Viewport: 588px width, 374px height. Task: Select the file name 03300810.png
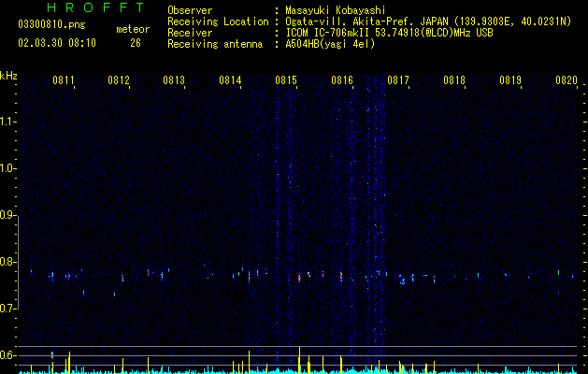coord(51,25)
